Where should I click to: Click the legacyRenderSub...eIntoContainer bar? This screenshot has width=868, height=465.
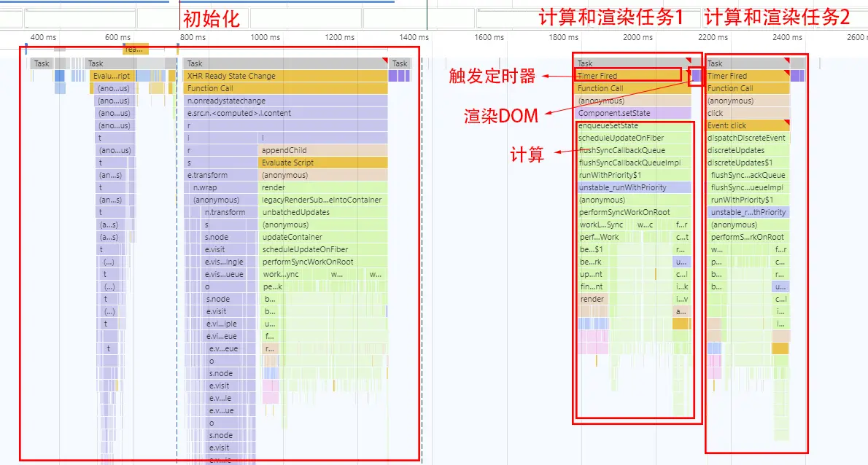(x=322, y=200)
